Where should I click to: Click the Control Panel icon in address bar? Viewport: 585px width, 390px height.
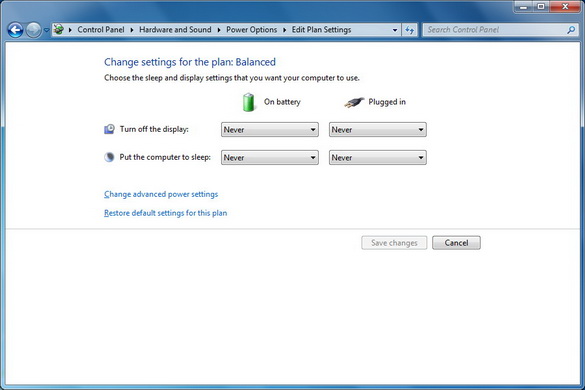click(59, 29)
